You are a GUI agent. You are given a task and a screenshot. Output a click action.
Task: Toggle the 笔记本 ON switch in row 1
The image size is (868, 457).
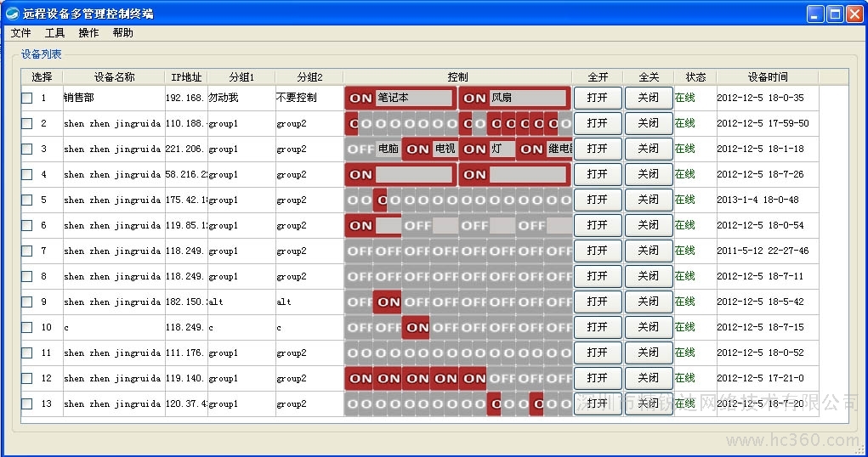[x=400, y=98]
